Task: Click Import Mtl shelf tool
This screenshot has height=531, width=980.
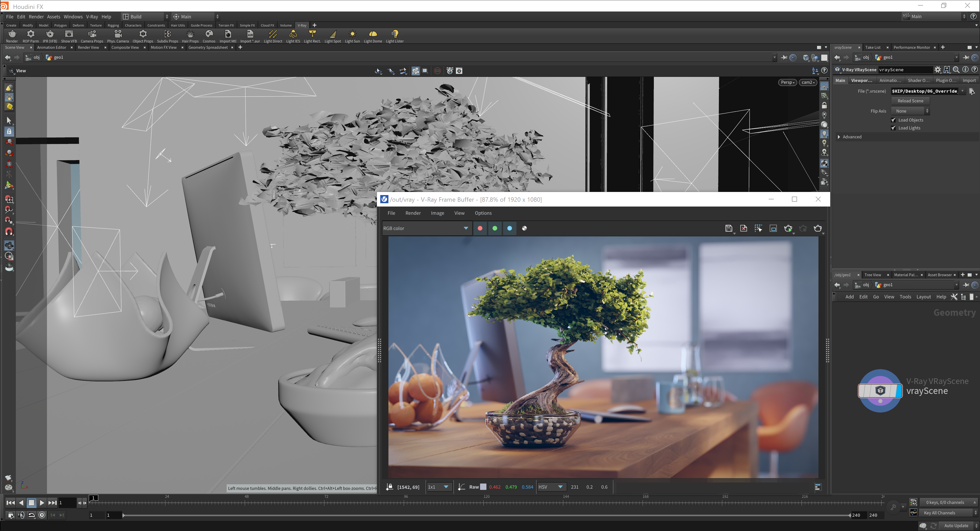Action: 228,36
